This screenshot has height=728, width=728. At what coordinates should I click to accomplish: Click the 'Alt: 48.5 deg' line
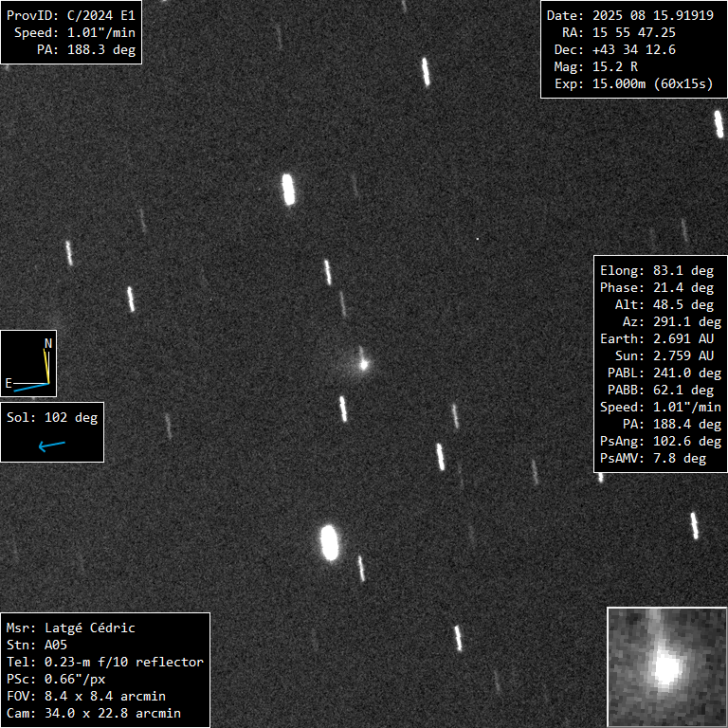coord(664,305)
